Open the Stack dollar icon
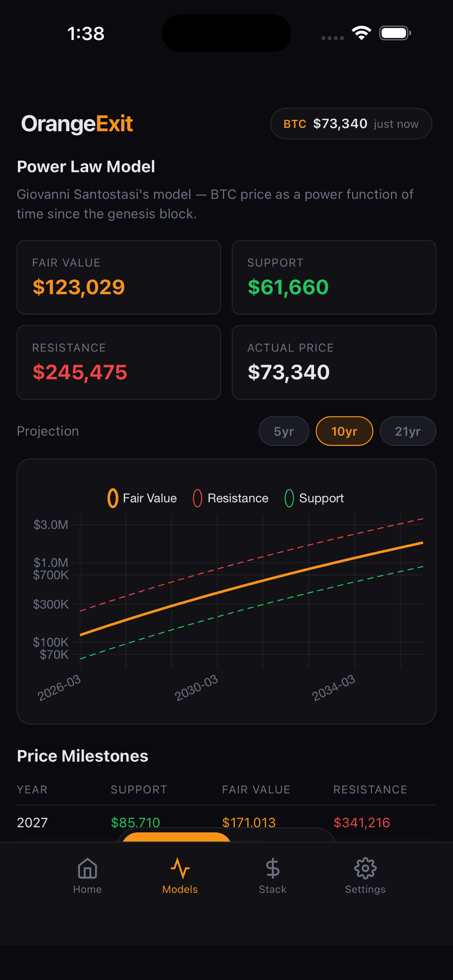Image resolution: width=453 pixels, height=980 pixels. point(272,868)
